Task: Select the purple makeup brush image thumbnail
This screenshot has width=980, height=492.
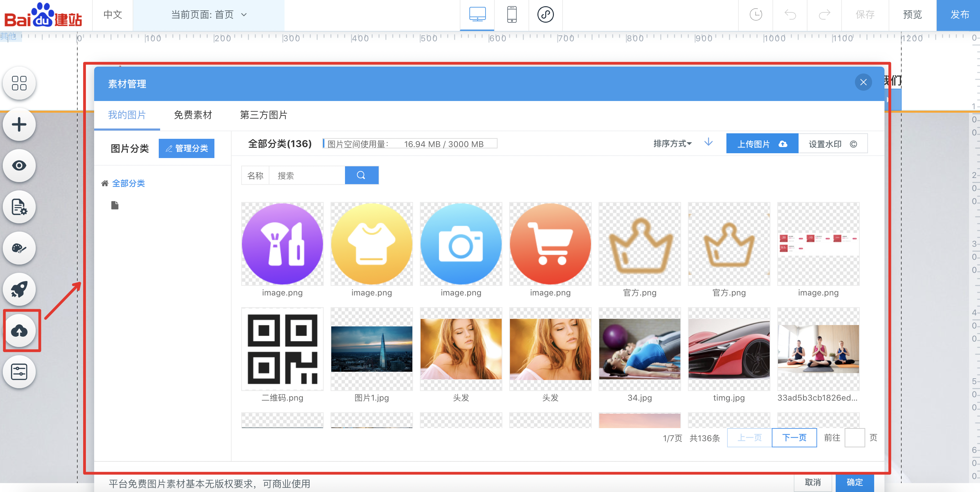Action: click(x=282, y=244)
